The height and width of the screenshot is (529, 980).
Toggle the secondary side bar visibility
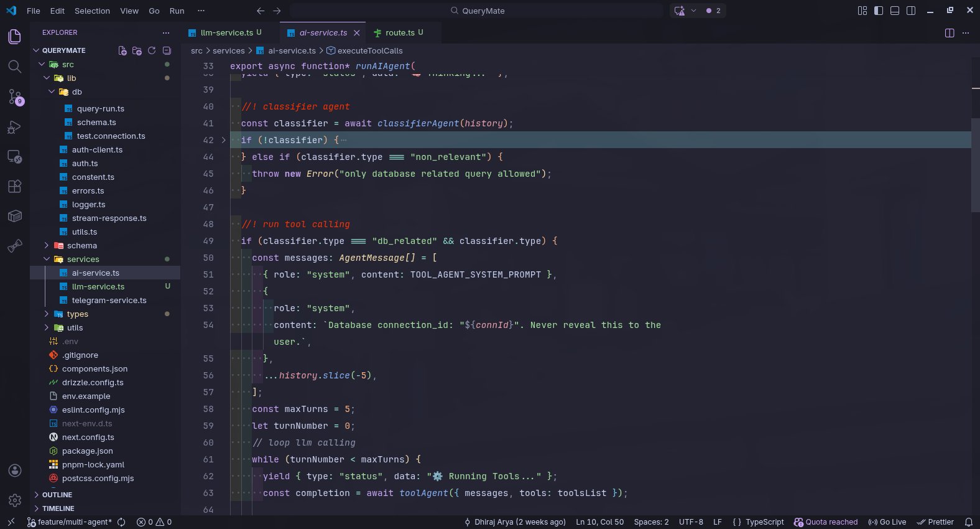[910, 11]
